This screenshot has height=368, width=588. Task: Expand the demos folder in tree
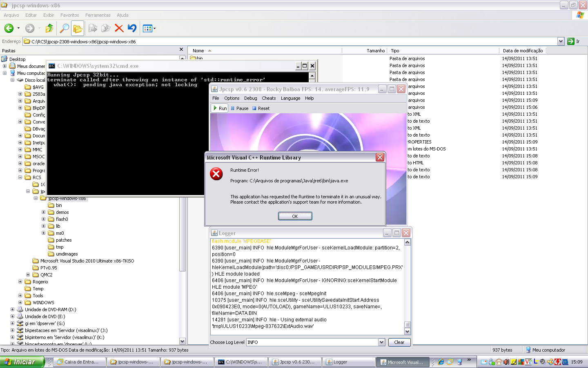click(x=44, y=212)
